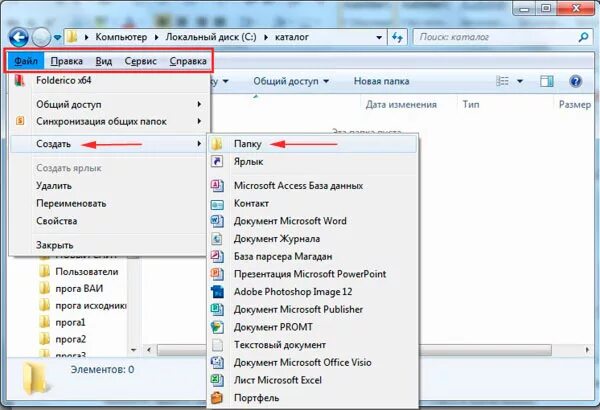Open the Сервис menu
Image resolution: width=600 pixels, height=410 pixels.
pyautogui.click(x=140, y=61)
